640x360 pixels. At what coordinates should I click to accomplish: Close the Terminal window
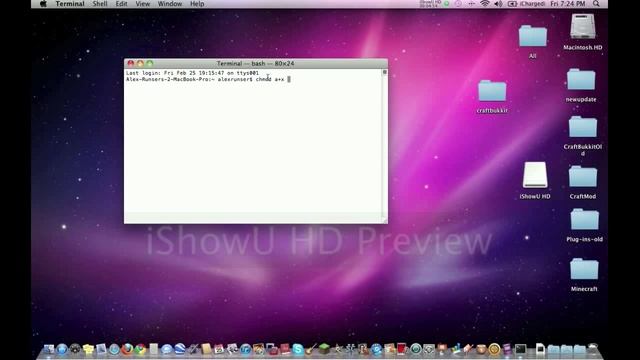(x=131, y=63)
